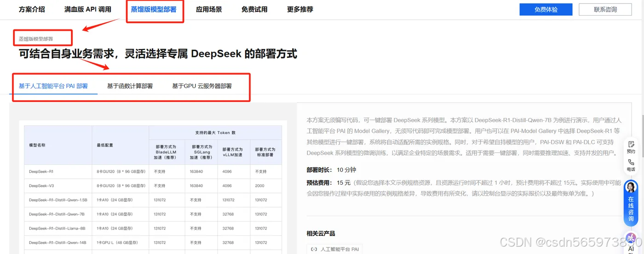Image resolution: width=644 pixels, height=254 pixels.
Task: Select the 蒸馏版模型部署 nav tab
Action: click(153, 9)
